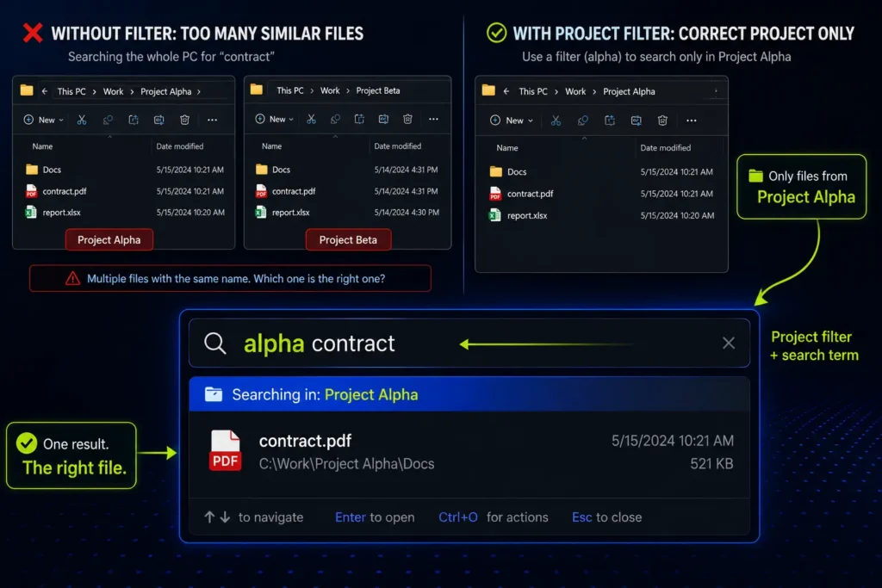Open New dropdown in Project Beta window
This screenshot has width=882, height=588.
point(275,119)
